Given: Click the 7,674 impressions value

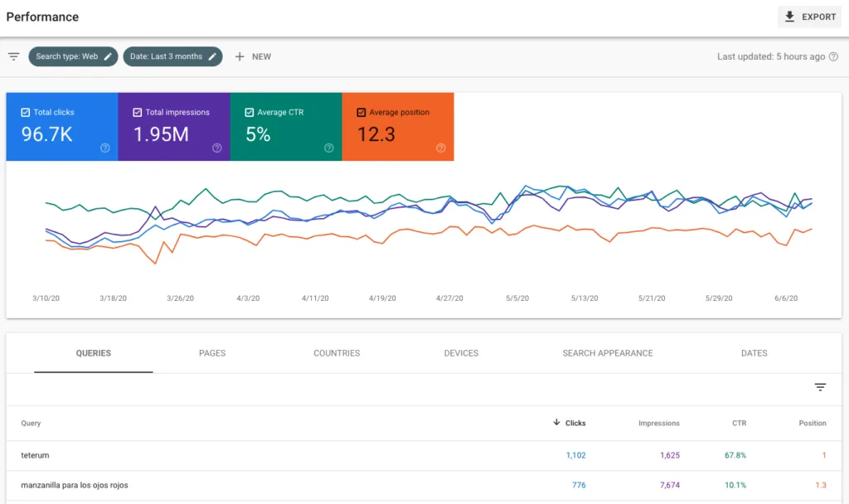Looking at the screenshot, I should tap(670, 485).
